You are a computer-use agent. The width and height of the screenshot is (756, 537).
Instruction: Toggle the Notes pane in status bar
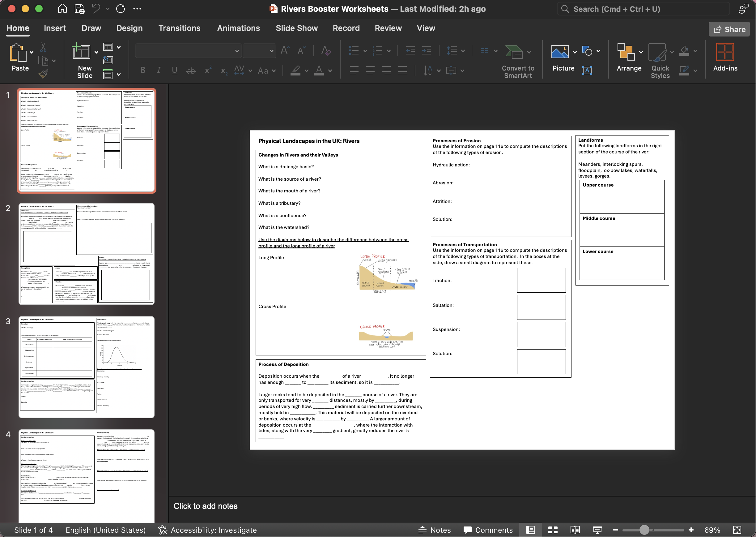434,530
